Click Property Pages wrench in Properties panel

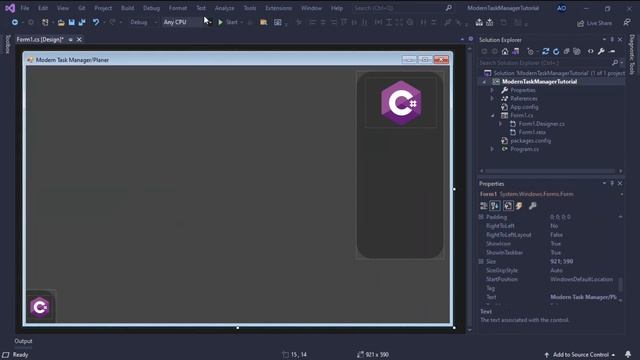(532, 206)
